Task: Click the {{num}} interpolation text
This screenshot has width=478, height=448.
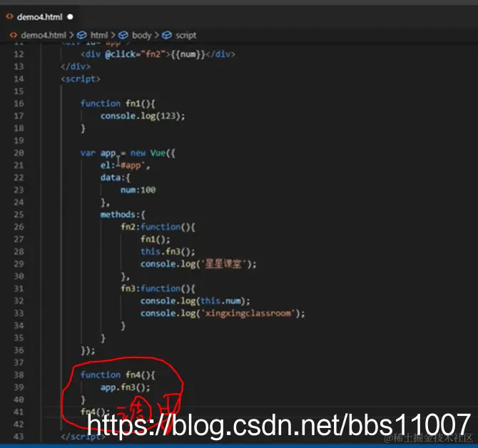Action: [x=188, y=54]
